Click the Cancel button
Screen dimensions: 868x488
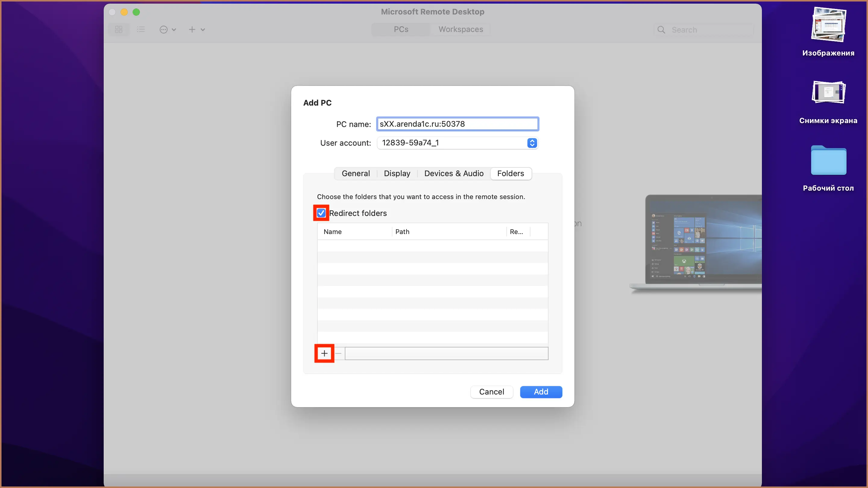click(x=492, y=392)
